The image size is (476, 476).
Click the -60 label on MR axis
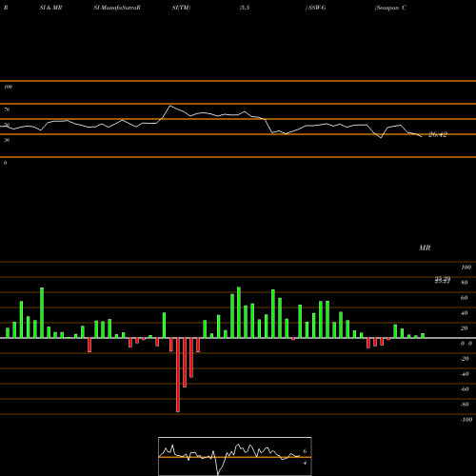(x=465, y=389)
